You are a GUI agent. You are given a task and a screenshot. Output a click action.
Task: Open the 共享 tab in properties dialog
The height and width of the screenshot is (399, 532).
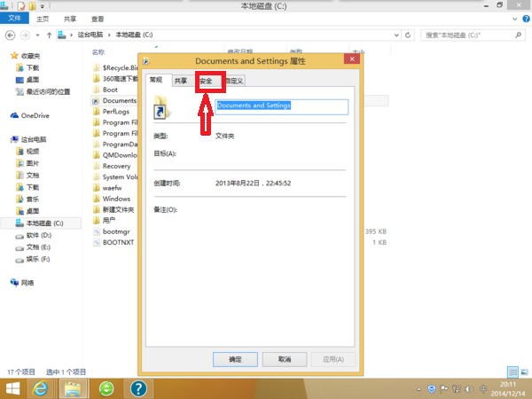(181, 81)
